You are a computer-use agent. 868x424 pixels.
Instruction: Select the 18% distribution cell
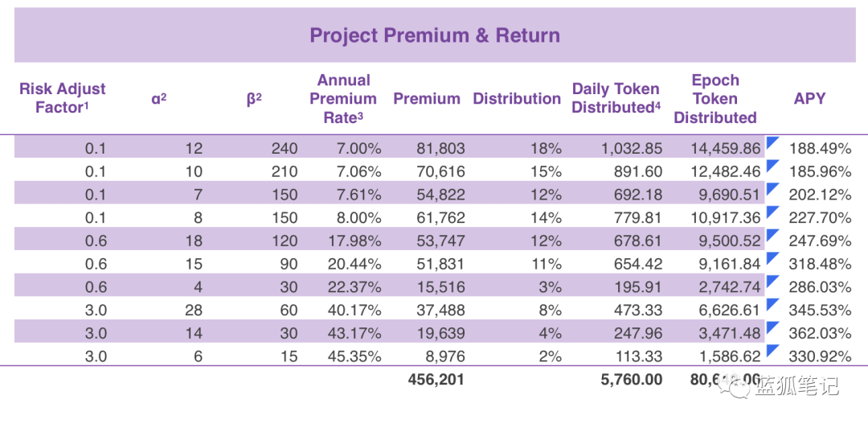point(547,148)
